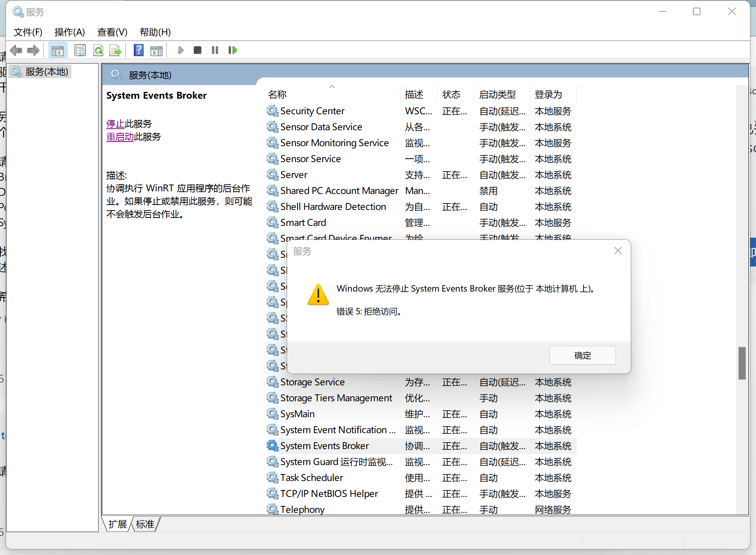Select 服务(本地) in the left tree

[46, 72]
